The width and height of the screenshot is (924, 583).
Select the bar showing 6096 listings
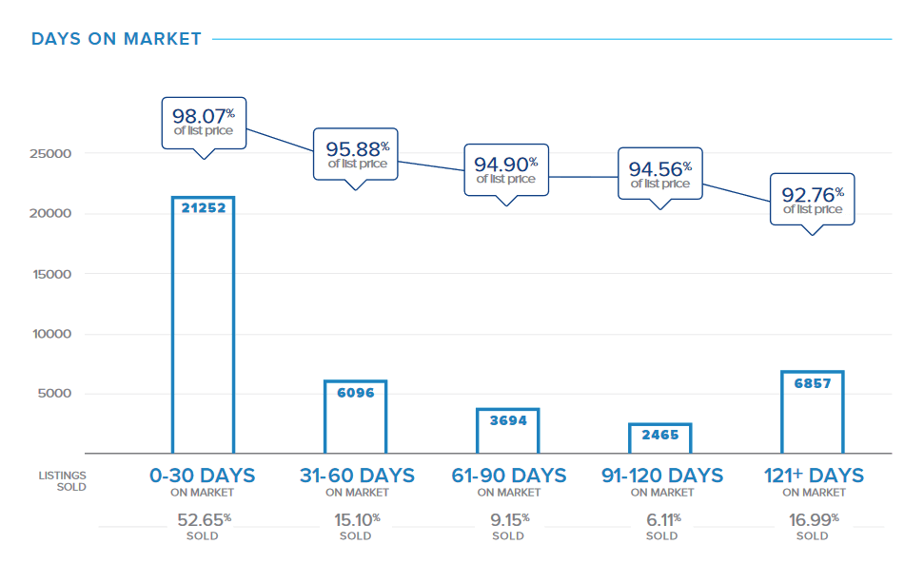[x=356, y=417]
